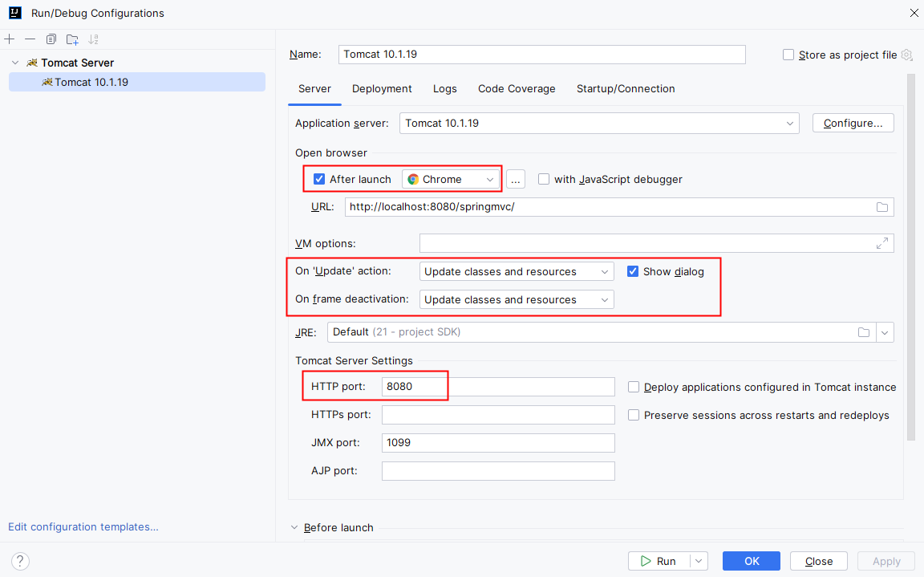The width and height of the screenshot is (924, 577).
Task: Open Edit configuration templates link
Action: pos(83,527)
